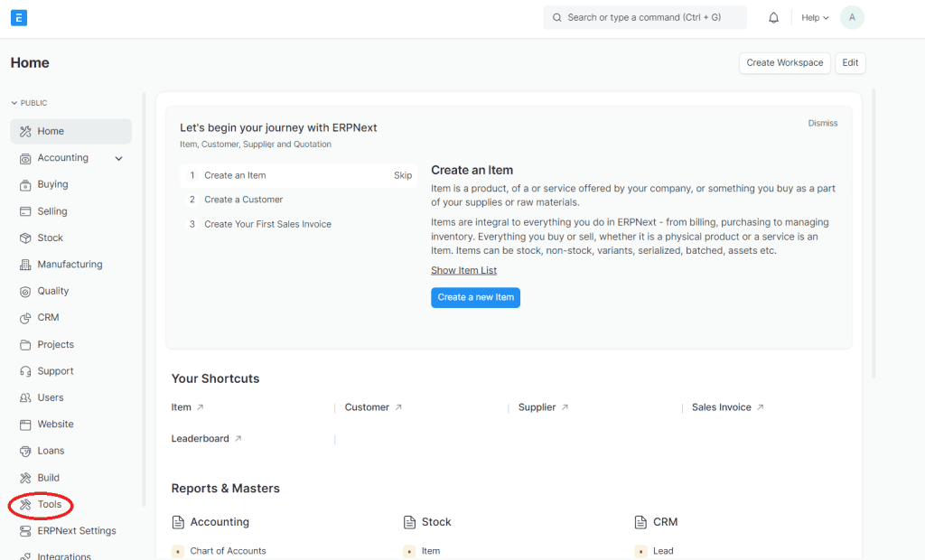Expand the Accounting sidebar chevron

(119, 158)
